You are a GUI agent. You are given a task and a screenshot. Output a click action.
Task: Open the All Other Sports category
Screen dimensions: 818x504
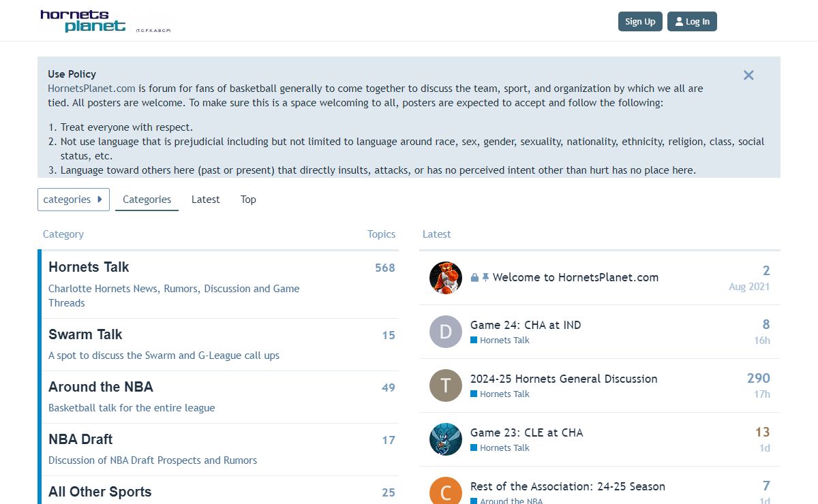tap(100, 492)
